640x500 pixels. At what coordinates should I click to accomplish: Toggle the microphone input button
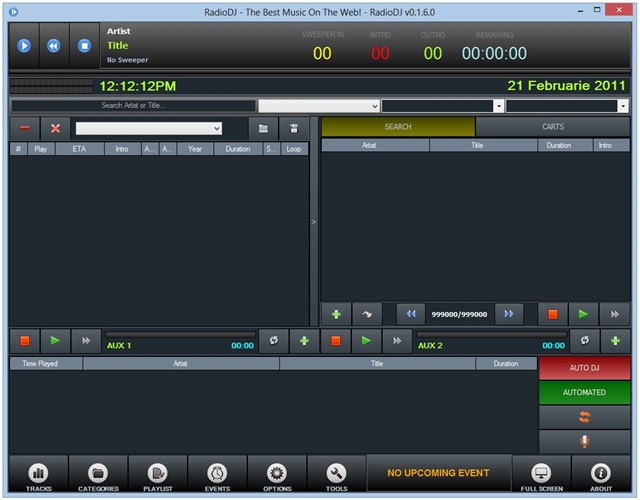click(x=584, y=442)
